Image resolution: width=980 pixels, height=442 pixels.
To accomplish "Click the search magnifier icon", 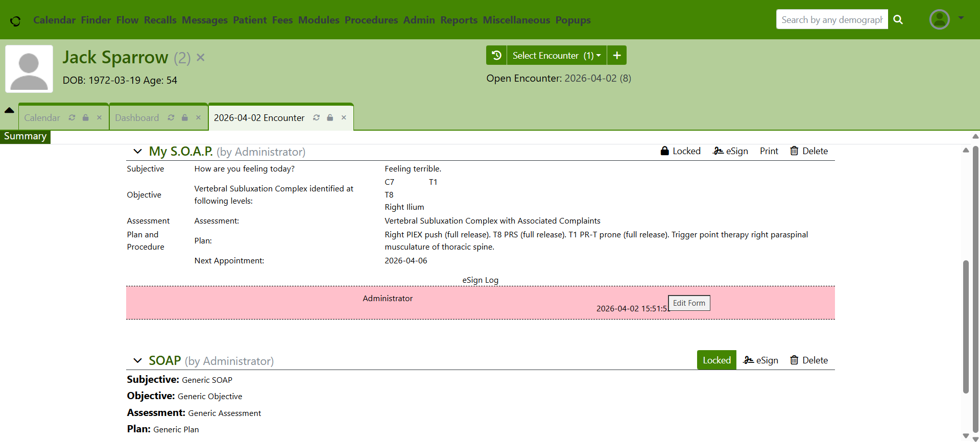I will pos(898,19).
